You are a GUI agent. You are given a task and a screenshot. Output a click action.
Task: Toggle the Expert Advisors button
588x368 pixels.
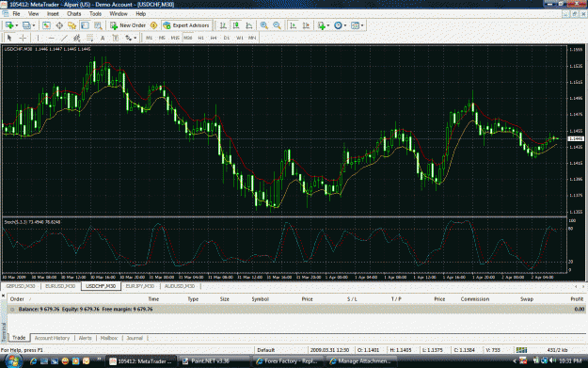click(x=186, y=25)
